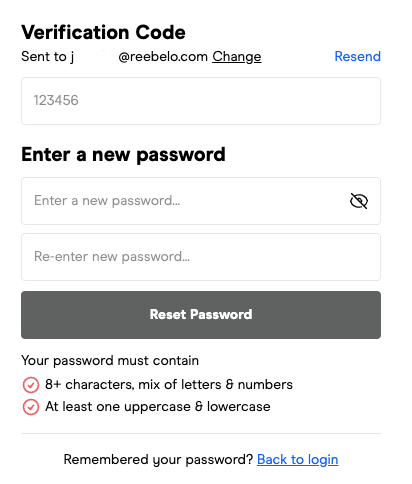Click the 'Sent to' label text
Screen dimensions: 412x484
44,56
